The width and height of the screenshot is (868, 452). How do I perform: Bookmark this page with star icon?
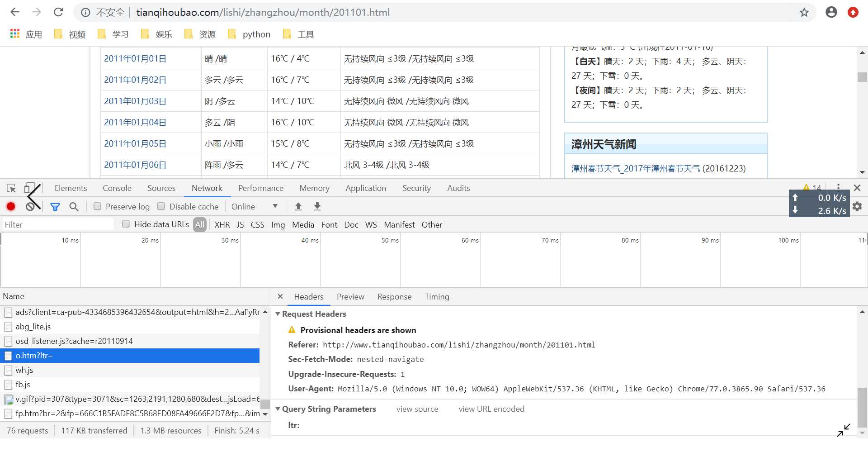tap(804, 12)
